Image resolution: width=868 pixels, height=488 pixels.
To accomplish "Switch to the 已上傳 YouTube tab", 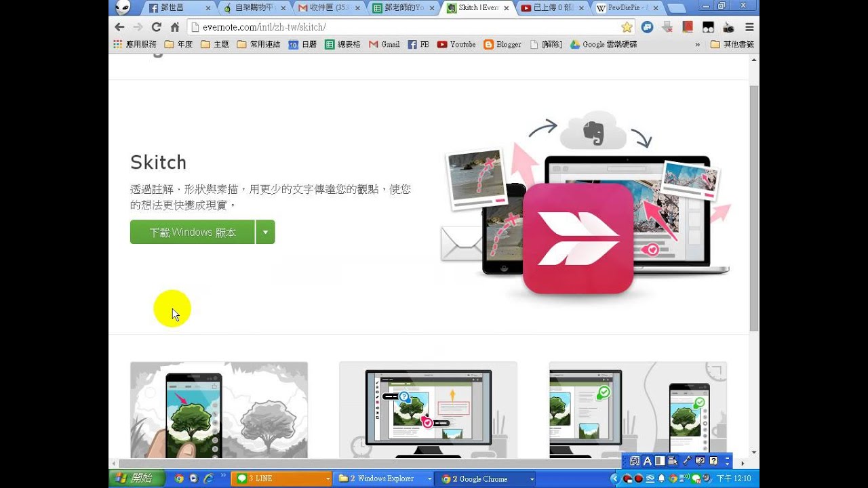I will tap(553, 8).
